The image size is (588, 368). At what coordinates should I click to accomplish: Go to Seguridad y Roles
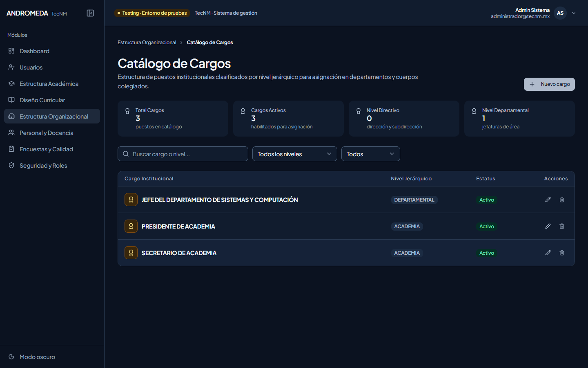[52, 166]
